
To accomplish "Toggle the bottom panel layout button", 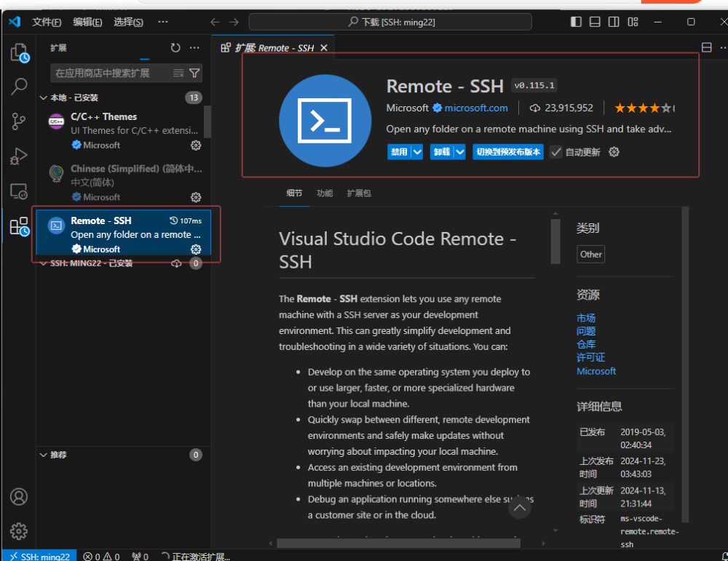I will (596, 22).
